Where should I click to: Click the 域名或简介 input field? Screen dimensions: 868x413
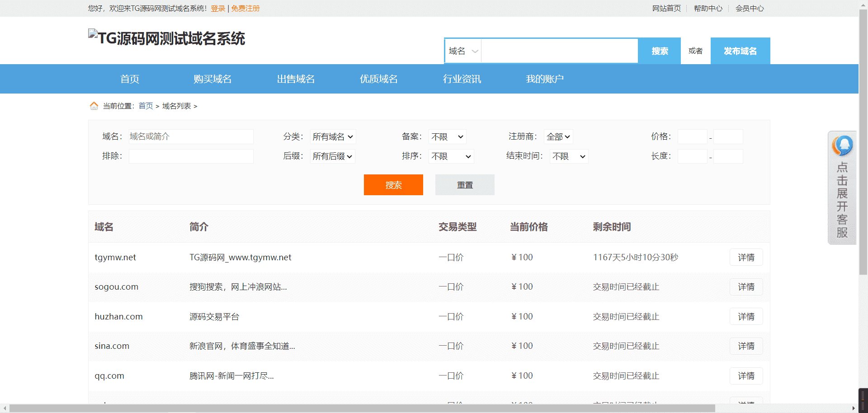pyautogui.click(x=191, y=136)
